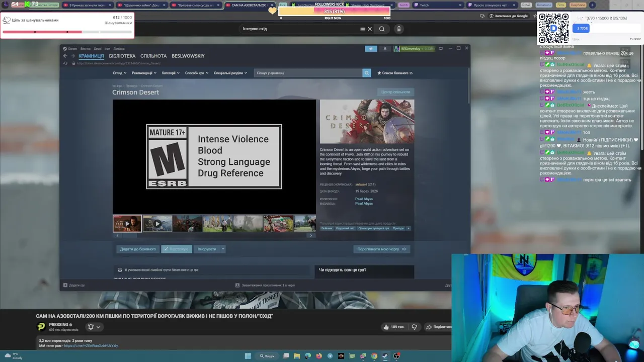Select the second trailer thumbnail
Image resolution: width=644 pixels, height=362 pixels.
tap(157, 223)
